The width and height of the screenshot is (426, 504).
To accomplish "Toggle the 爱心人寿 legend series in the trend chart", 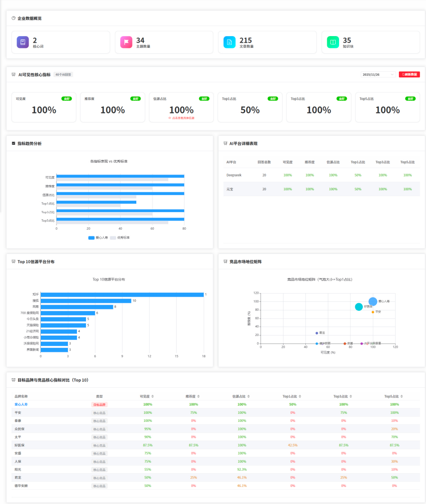I will point(98,237).
